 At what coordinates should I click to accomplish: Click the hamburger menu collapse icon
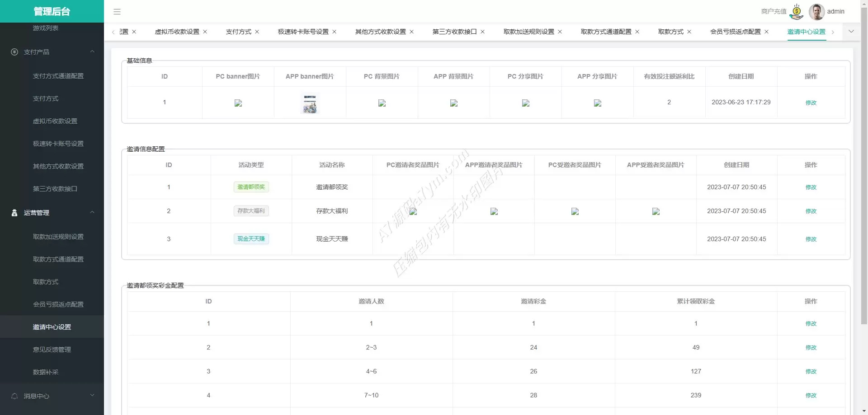(x=117, y=12)
